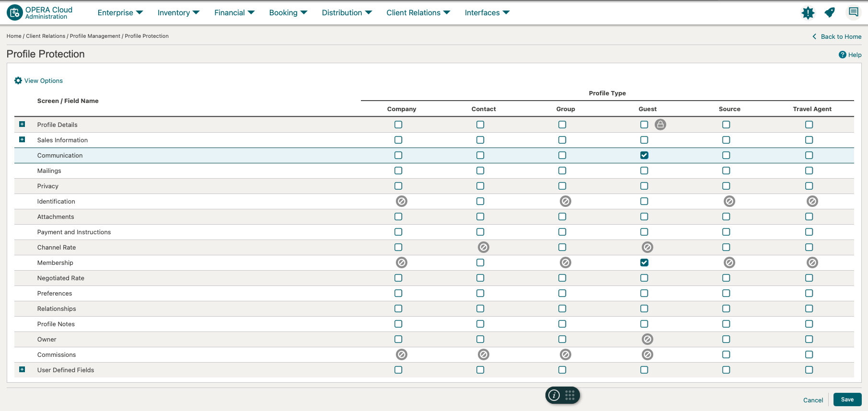
Task: Click the lock icon in Profile Details Guest
Action: click(x=660, y=125)
